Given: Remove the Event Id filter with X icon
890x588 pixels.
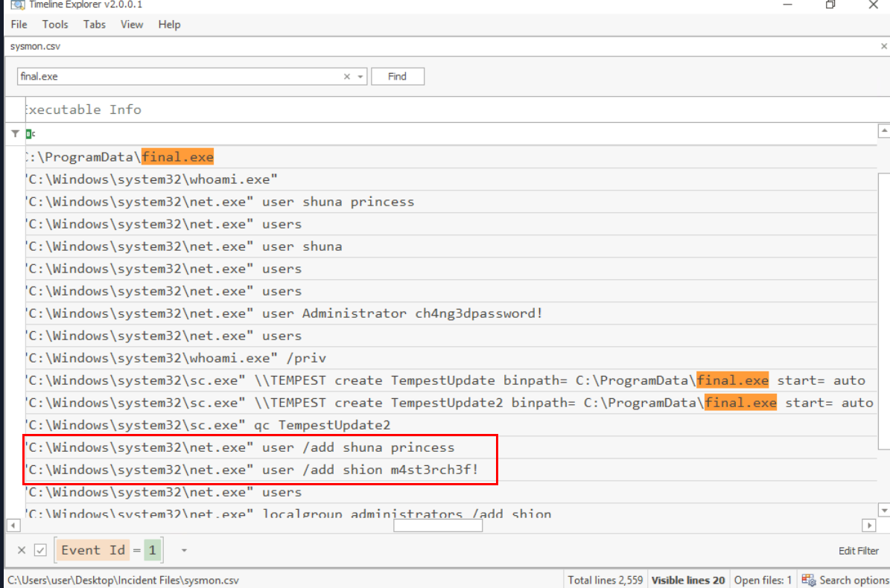Looking at the screenshot, I should click(22, 550).
